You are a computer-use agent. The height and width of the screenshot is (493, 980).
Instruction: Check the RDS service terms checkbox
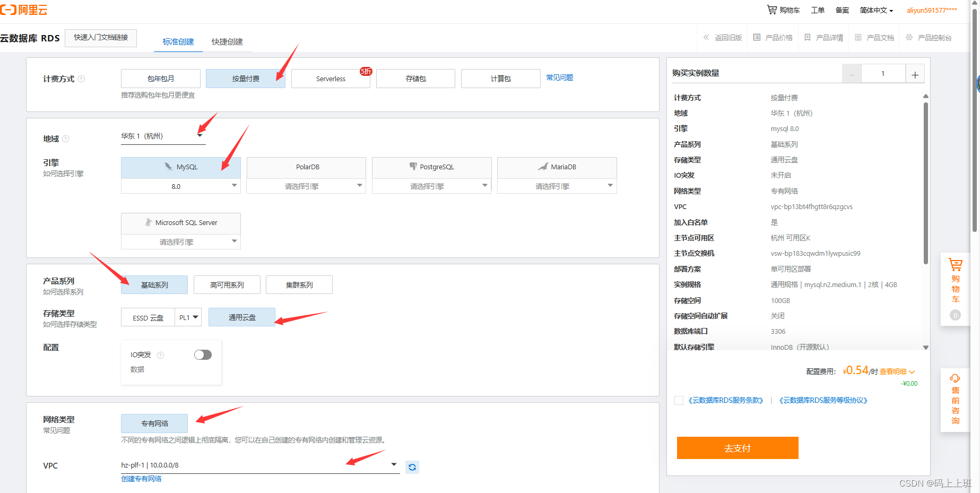pyautogui.click(x=679, y=400)
